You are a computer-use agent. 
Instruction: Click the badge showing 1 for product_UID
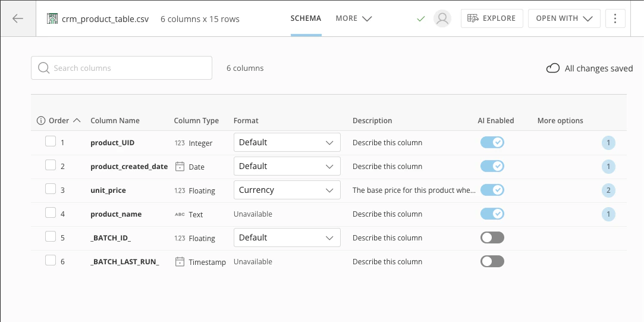[608, 143]
